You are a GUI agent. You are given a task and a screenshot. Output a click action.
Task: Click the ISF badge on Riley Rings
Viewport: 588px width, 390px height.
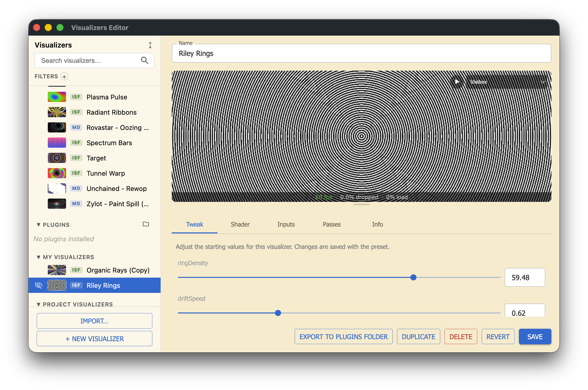pyautogui.click(x=76, y=285)
